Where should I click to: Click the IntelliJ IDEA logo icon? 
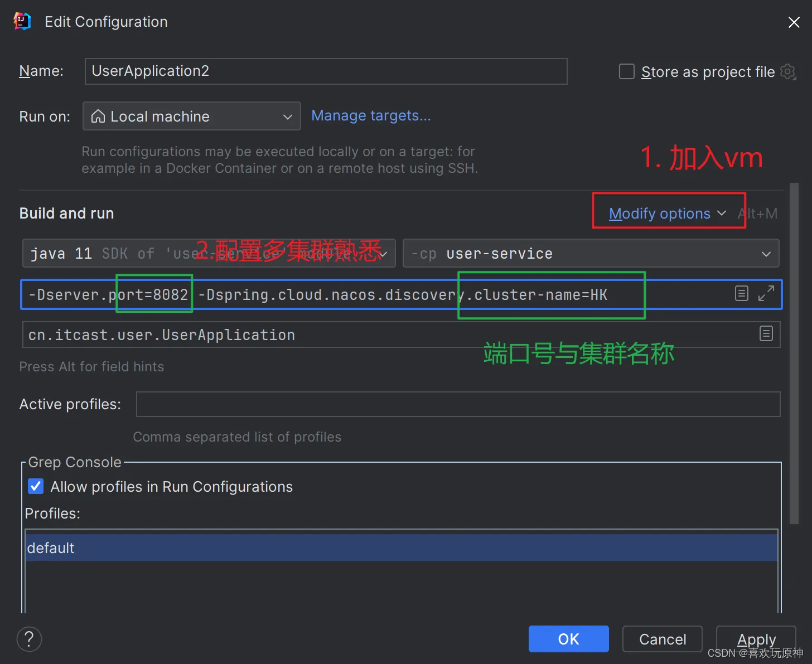coord(21,21)
